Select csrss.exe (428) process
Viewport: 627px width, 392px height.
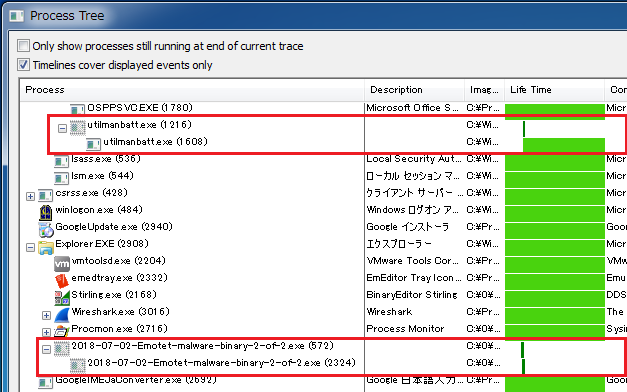click(x=91, y=193)
